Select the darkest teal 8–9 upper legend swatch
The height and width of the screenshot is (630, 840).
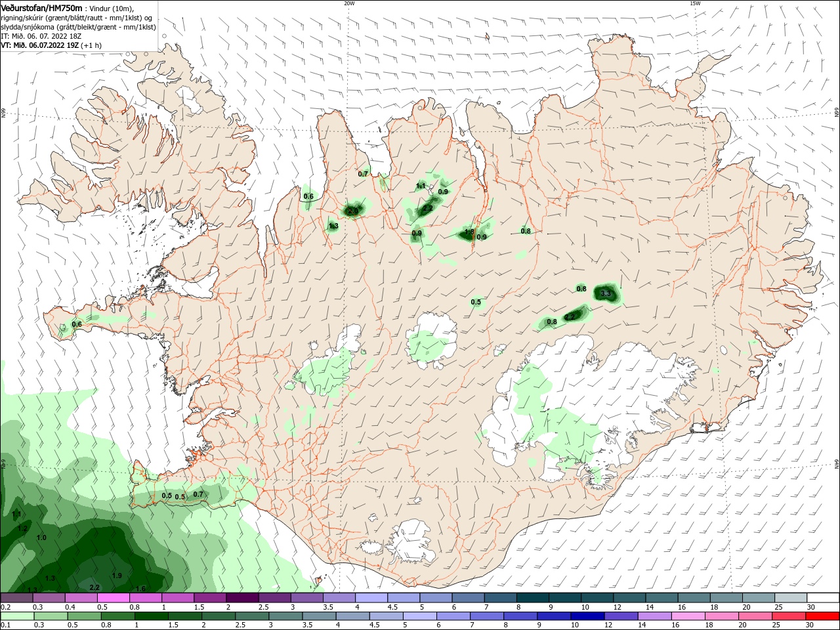(533, 598)
